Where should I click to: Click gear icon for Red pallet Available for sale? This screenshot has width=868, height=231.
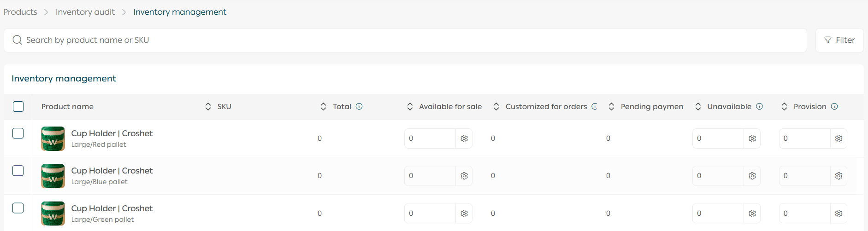pyautogui.click(x=464, y=139)
